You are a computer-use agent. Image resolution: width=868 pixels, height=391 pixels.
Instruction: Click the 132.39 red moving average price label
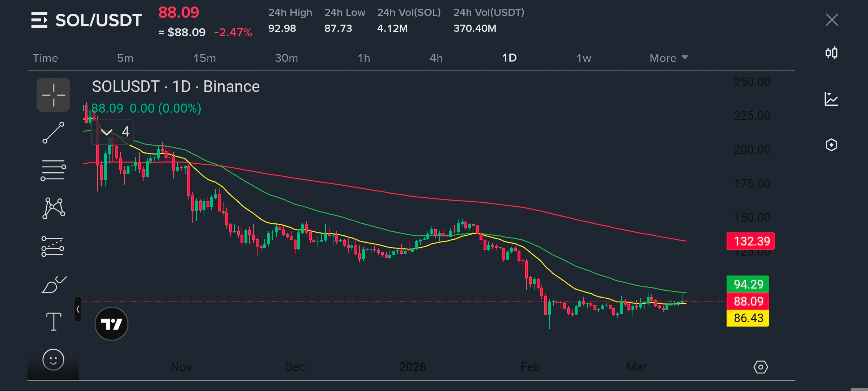[x=750, y=241]
